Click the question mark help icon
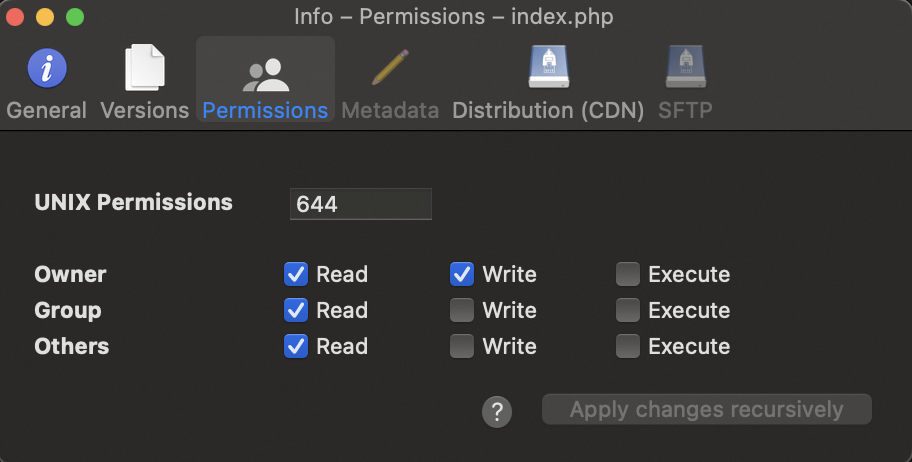 [497, 411]
